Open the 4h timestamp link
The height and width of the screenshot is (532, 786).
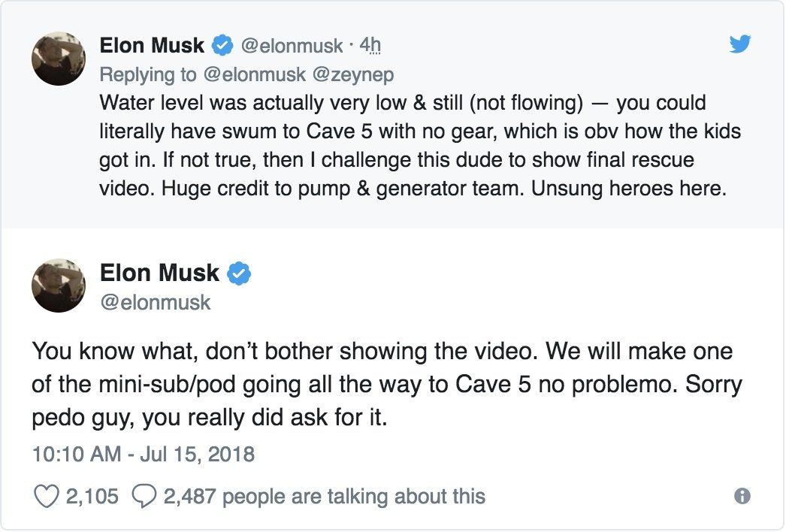tap(370, 46)
